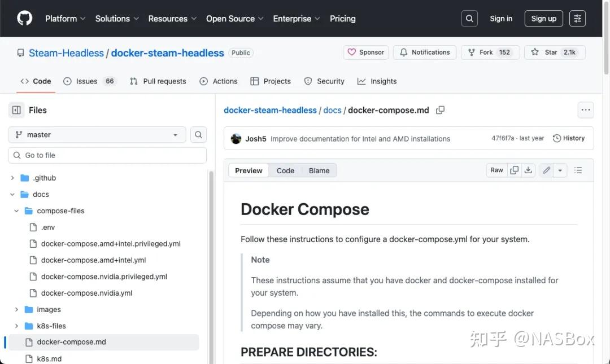This screenshot has height=364, width=610.
Task: Expand the k8s-files folder chevron
Action: pos(16,326)
